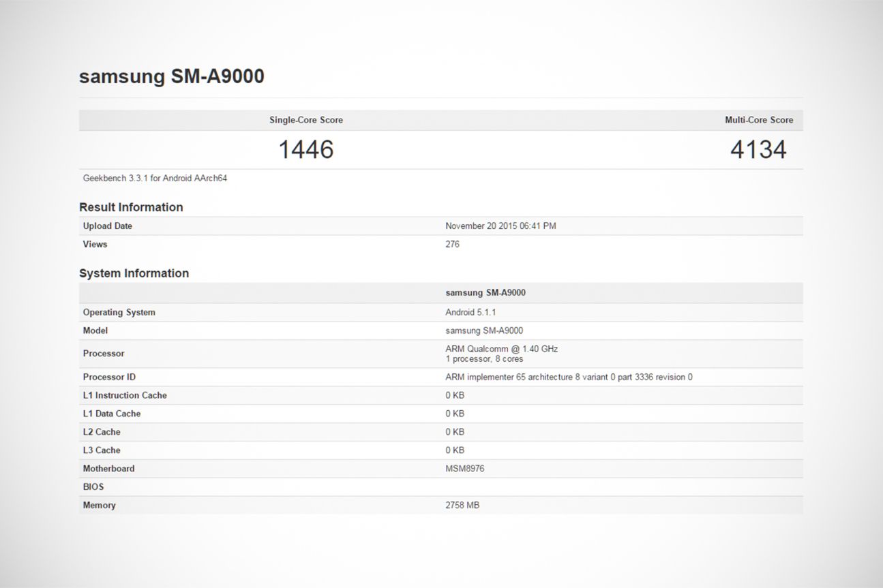This screenshot has height=588, width=883.
Task: Select the Single-Core Score header
Action: (305, 120)
